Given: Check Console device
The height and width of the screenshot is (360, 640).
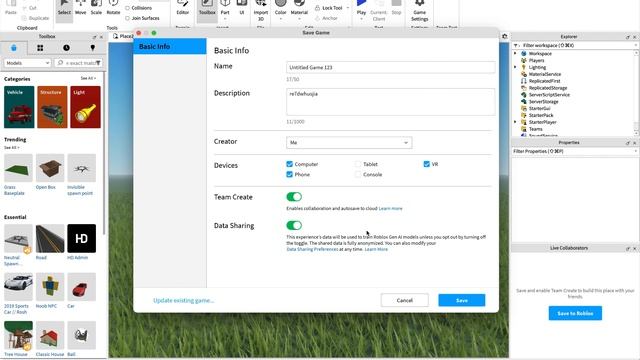Looking at the screenshot, I should [358, 174].
